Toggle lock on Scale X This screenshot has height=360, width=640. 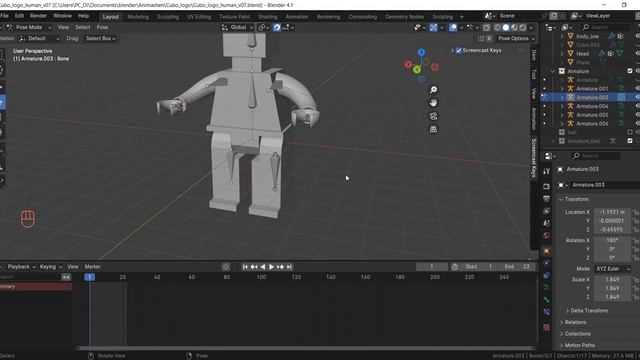tap(636, 280)
